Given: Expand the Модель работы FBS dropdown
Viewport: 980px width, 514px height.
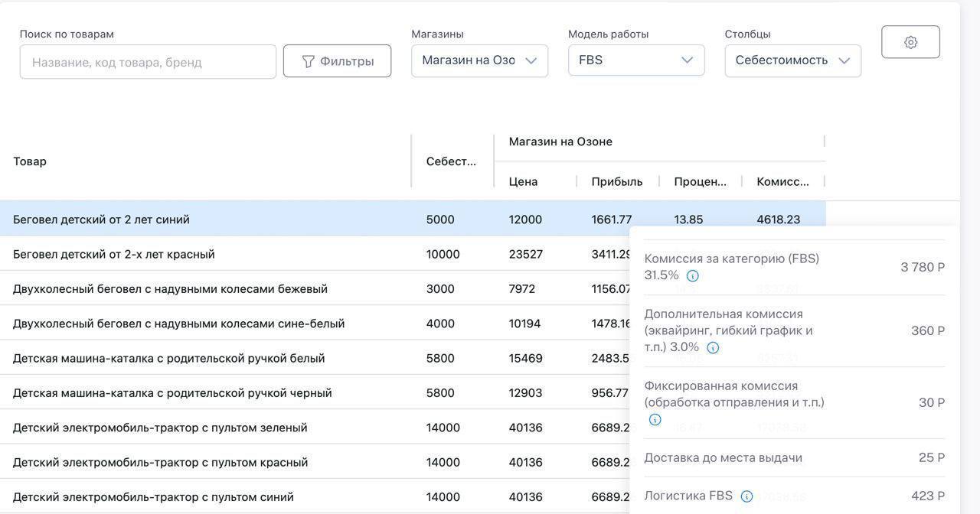Looking at the screenshot, I should coord(636,60).
